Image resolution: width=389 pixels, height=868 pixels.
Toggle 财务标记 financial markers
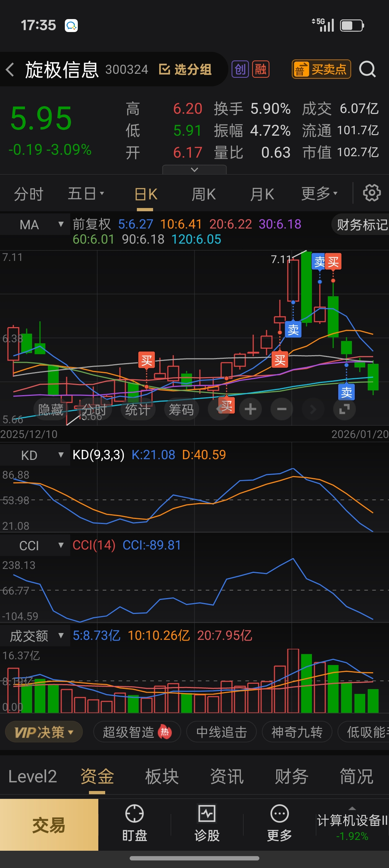[x=361, y=225]
